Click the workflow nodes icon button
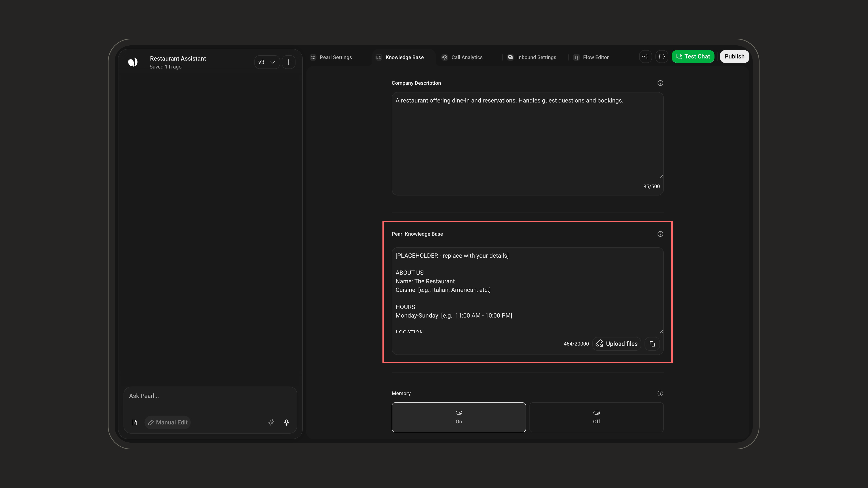Screen dimensions: 868x488 (645, 57)
